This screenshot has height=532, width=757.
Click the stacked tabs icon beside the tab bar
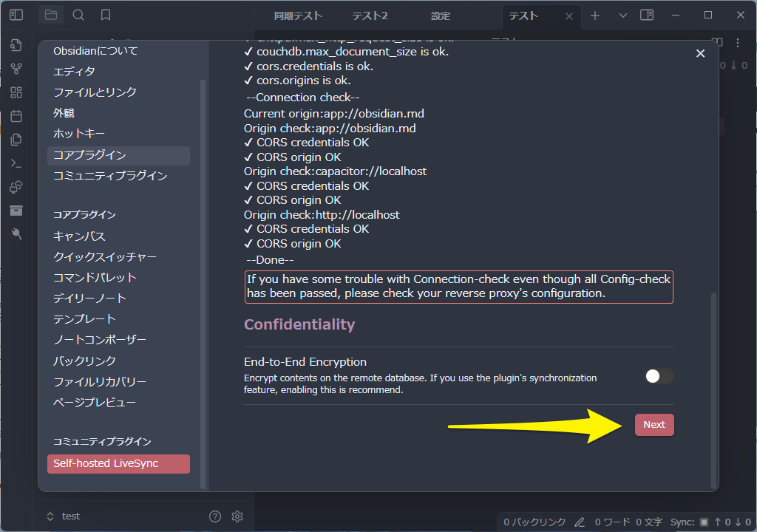647,15
